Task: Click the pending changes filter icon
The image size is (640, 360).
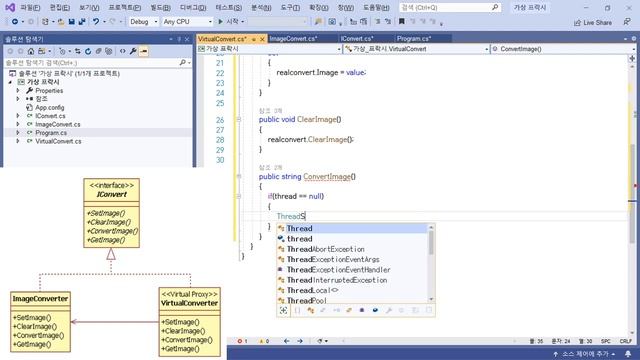Action: point(62,51)
